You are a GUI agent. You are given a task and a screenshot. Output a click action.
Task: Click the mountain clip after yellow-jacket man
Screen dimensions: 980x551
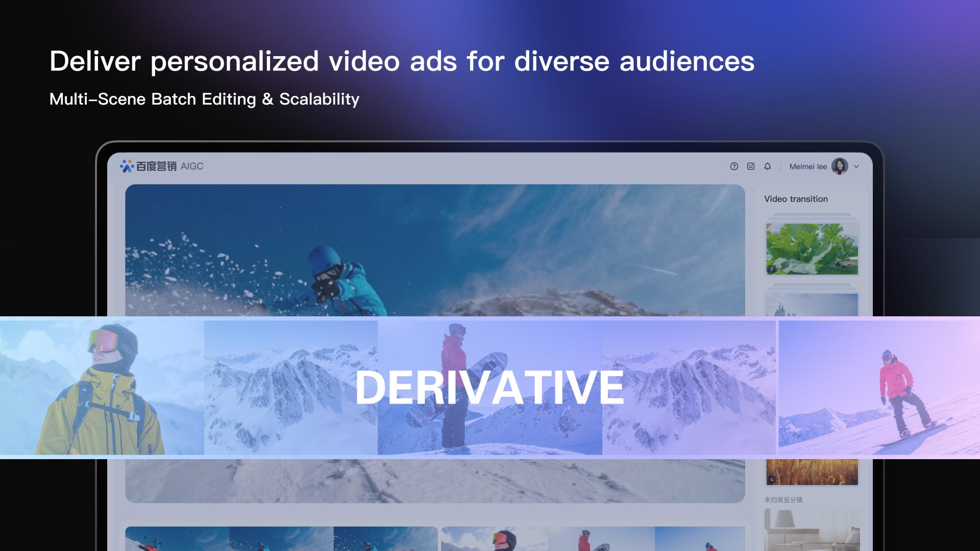coord(290,388)
